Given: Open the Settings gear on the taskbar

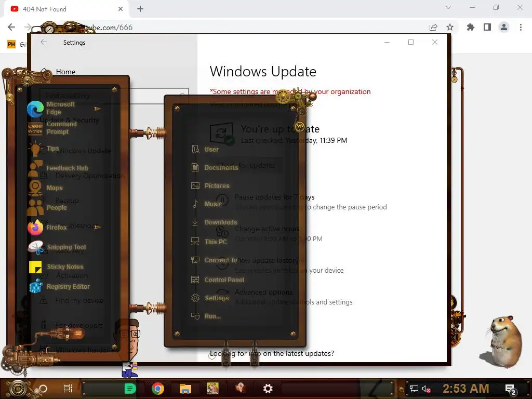Looking at the screenshot, I should pyautogui.click(x=268, y=389).
